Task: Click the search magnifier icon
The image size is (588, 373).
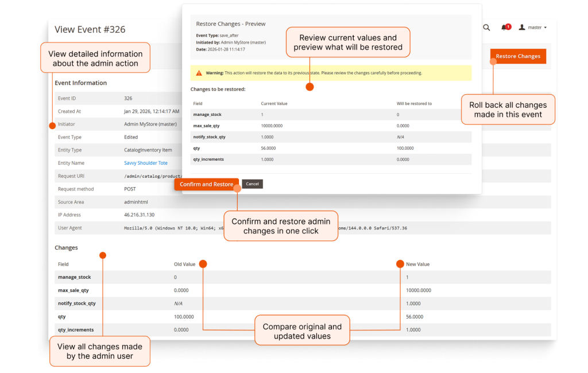Action: [x=486, y=28]
